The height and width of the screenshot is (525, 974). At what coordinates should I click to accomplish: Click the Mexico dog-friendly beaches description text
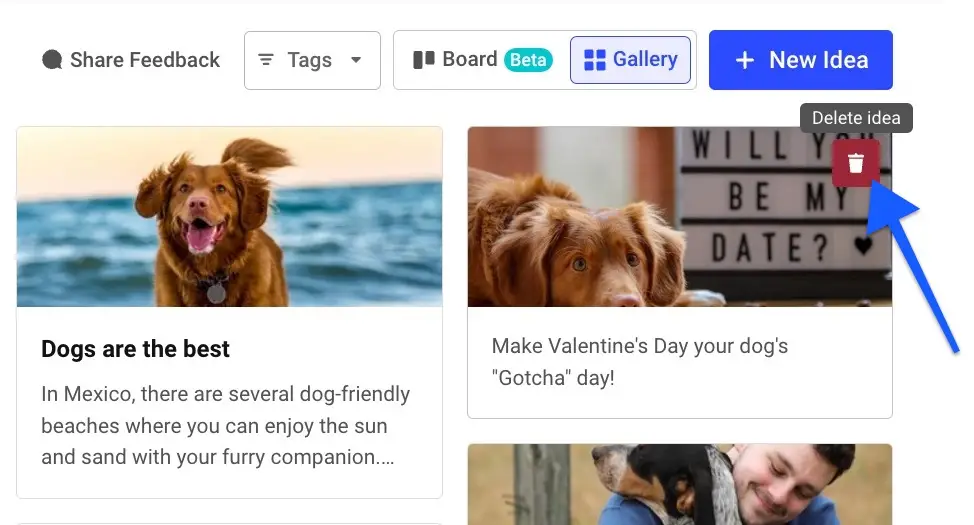tap(226, 426)
